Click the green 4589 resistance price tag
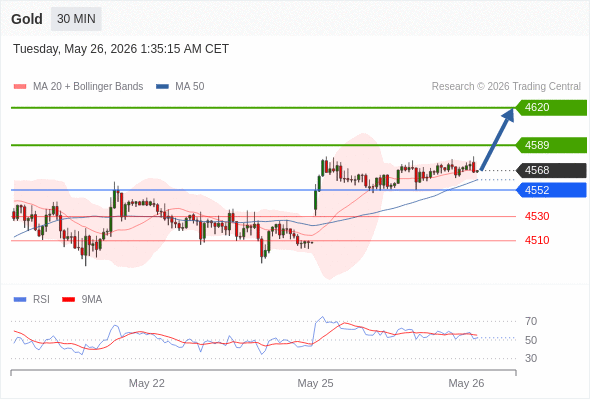Screen dimensions: 590x400 pyautogui.click(x=551, y=145)
